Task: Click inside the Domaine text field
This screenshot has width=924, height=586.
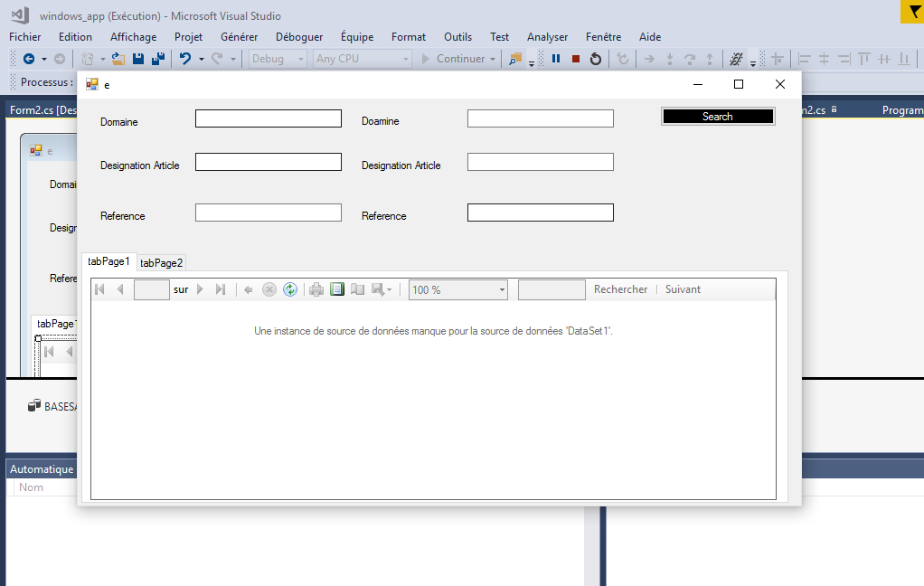Action: click(x=268, y=118)
